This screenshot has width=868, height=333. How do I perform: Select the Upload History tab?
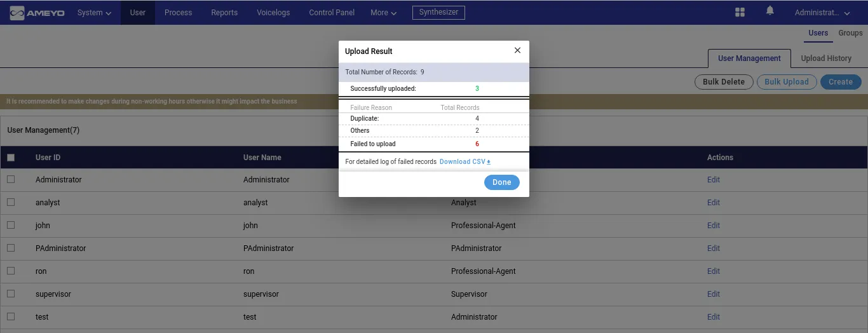(826, 58)
